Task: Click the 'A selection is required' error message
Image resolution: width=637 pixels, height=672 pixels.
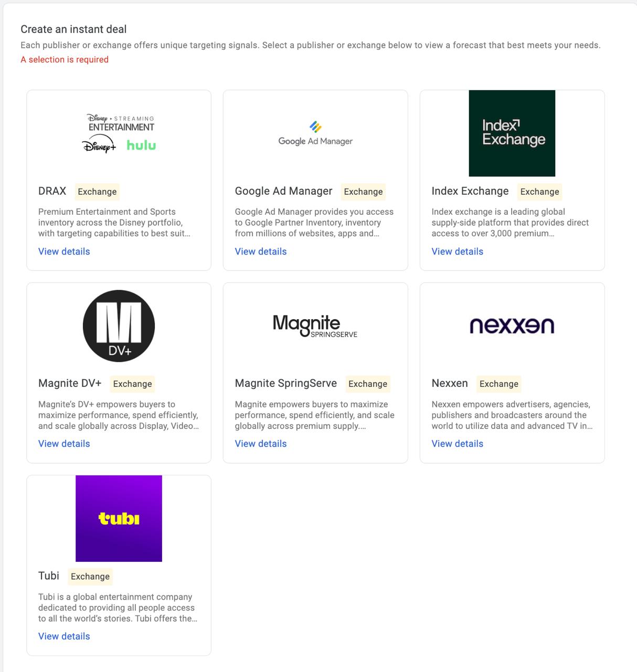Action: coord(65,60)
